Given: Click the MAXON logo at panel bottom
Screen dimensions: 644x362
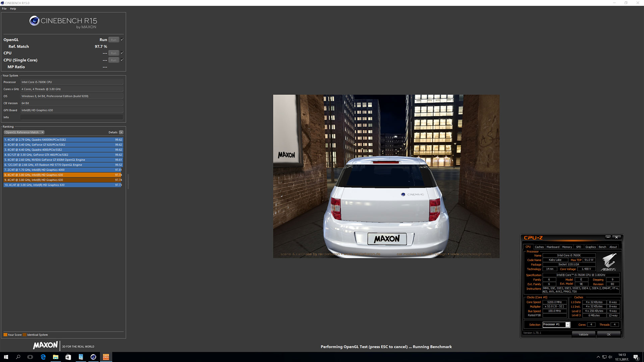Looking at the screenshot, I should click(45, 345).
